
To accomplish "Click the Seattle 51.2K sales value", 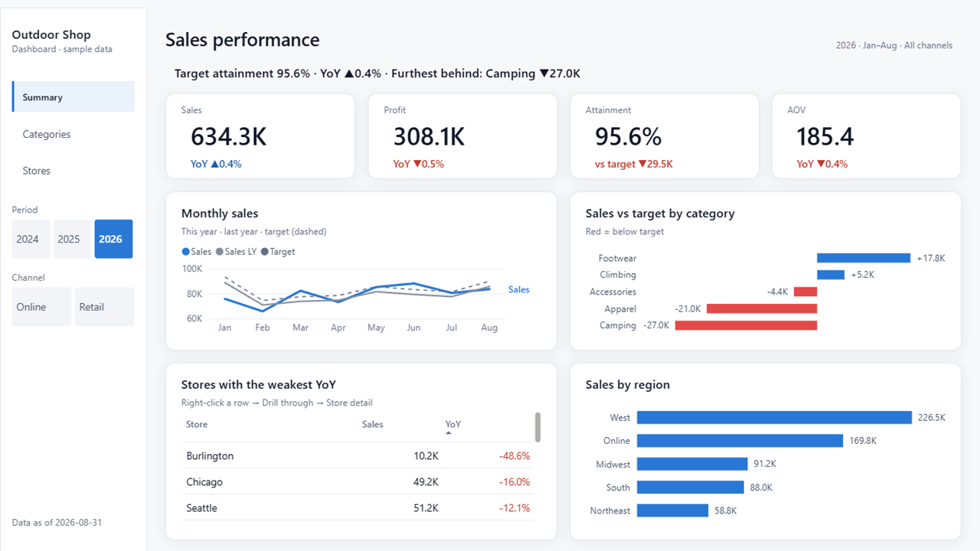I will [426, 508].
